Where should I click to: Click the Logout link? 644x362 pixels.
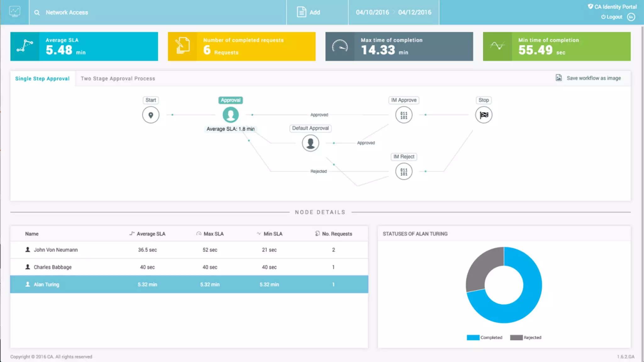click(612, 17)
